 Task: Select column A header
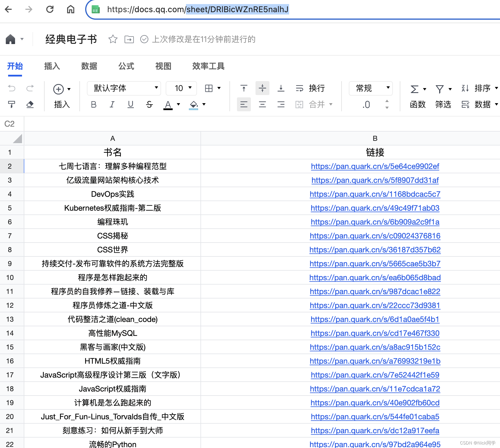pyautogui.click(x=112, y=139)
